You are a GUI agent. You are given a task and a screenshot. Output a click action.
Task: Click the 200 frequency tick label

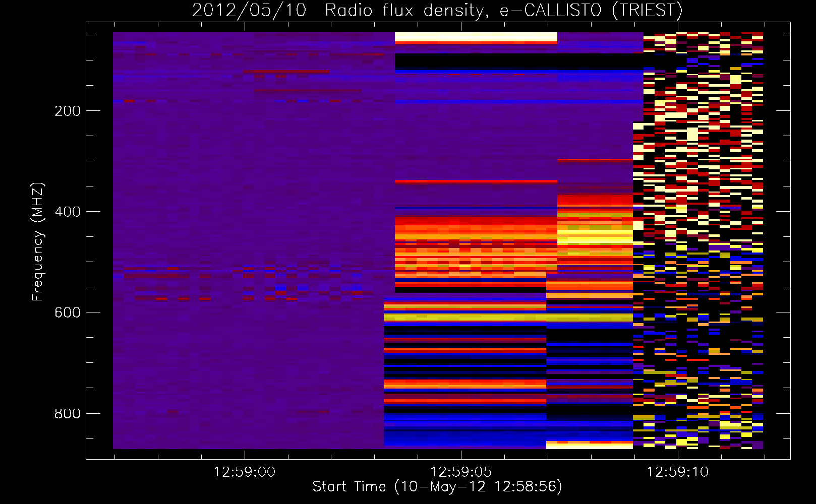pos(67,111)
